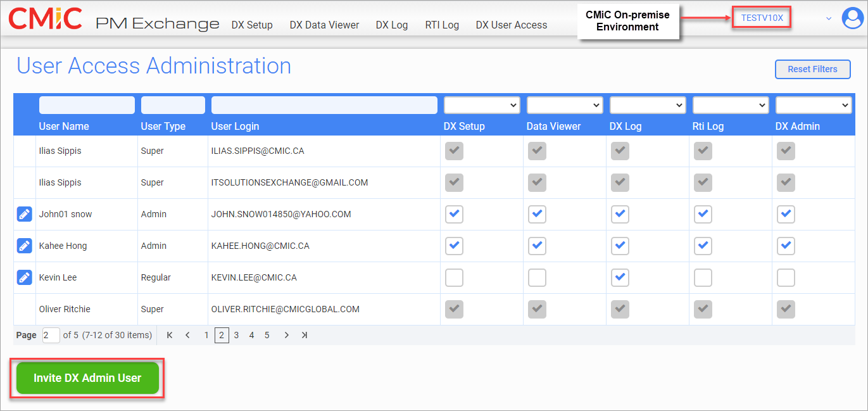
Task: Open the DX Data Viewer menu
Action: pos(324,25)
